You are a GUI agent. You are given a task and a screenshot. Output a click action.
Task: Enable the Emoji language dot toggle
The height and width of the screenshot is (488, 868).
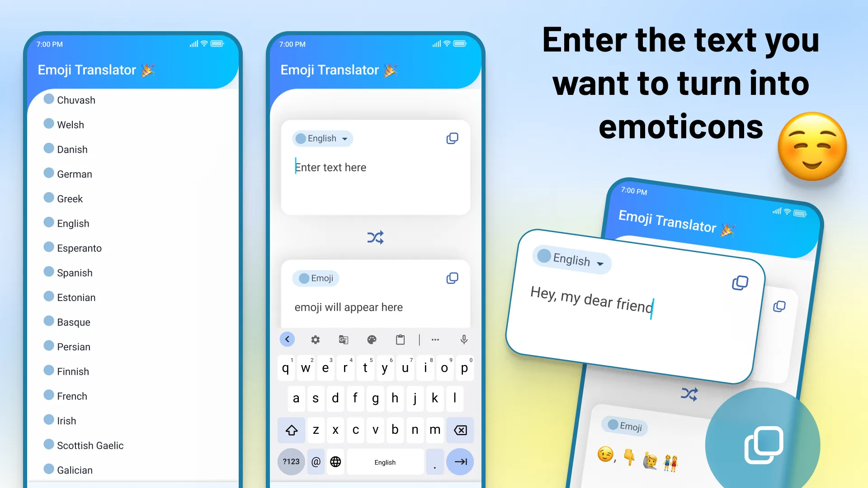coord(304,278)
